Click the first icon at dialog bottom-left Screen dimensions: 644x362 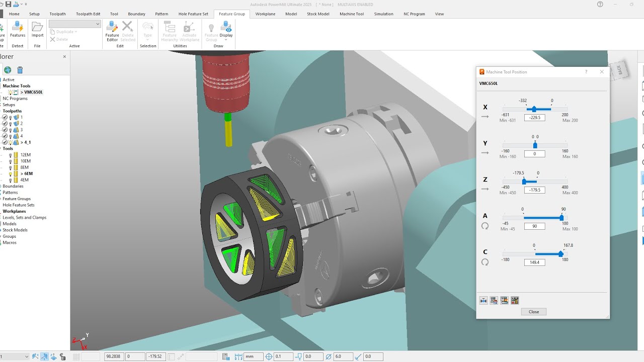[x=484, y=300]
